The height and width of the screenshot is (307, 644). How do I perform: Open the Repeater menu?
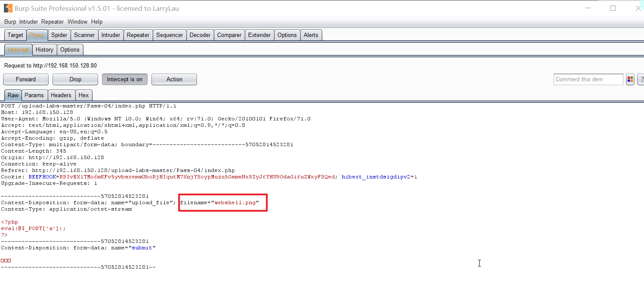(x=52, y=21)
